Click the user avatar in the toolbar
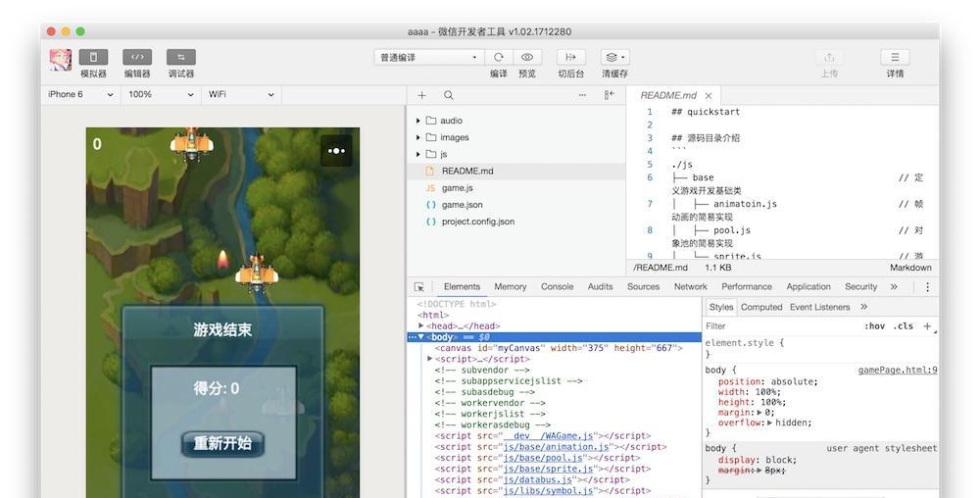Viewport: 980px width, 498px height. (x=61, y=60)
